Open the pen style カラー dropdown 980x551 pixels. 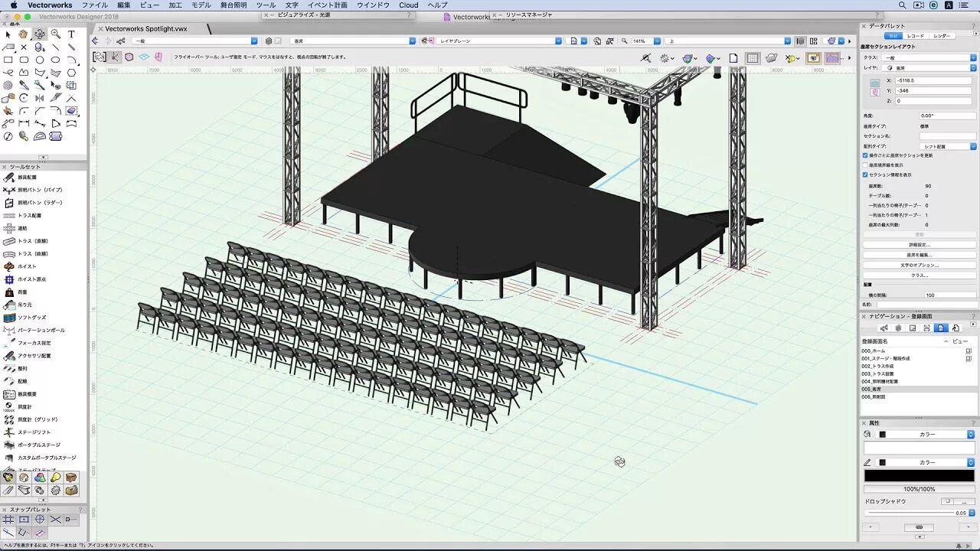pos(926,462)
